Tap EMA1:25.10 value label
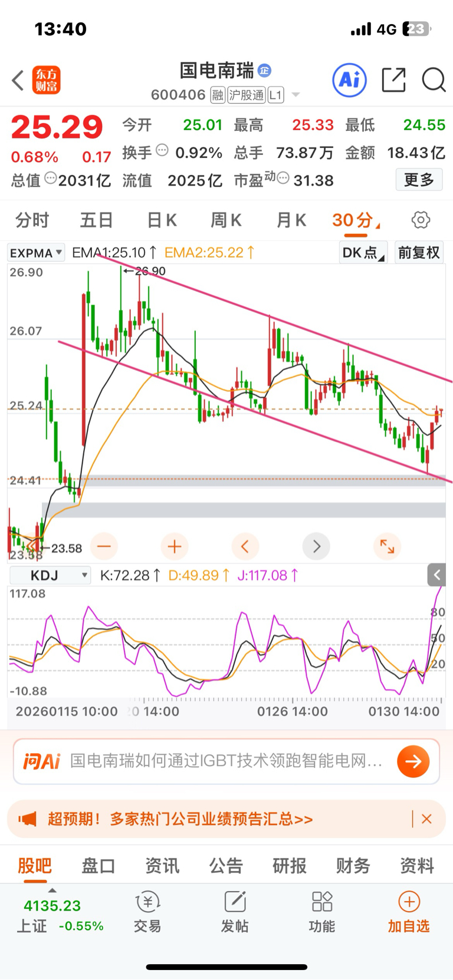This screenshot has height=980, width=453. (x=114, y=253)
